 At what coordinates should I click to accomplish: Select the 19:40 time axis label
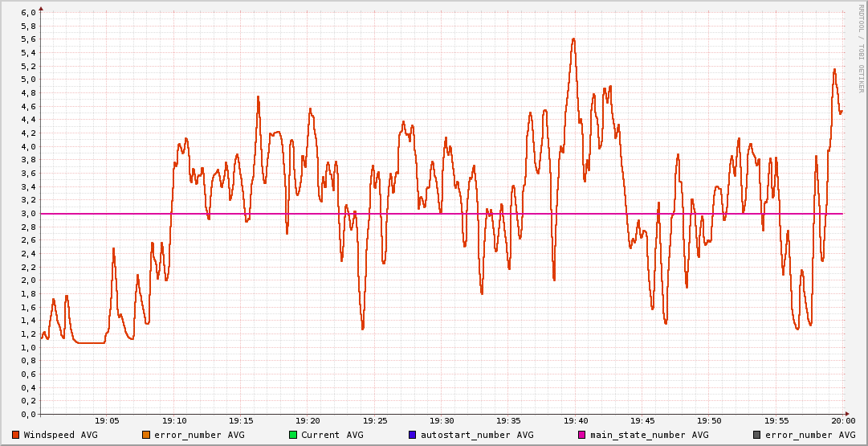(x=576, y=420)
